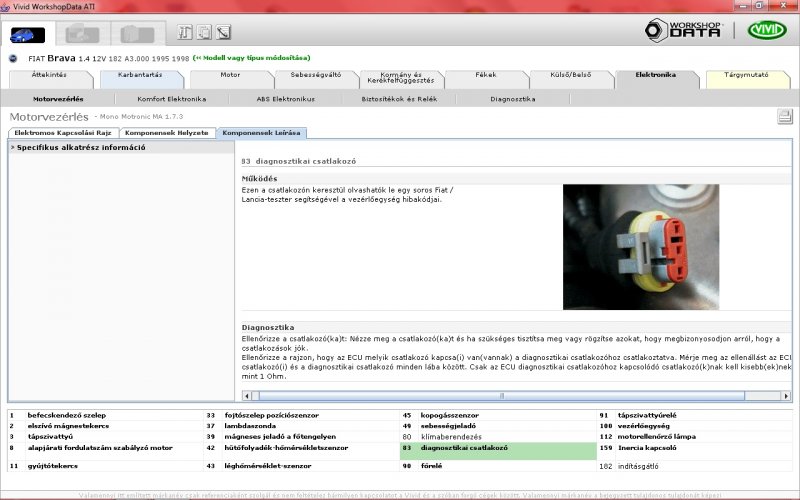Expand Specifikus alkatrész információ section
Image resolution: width=800 pixels, height=500 pixels.
(121, 147)
